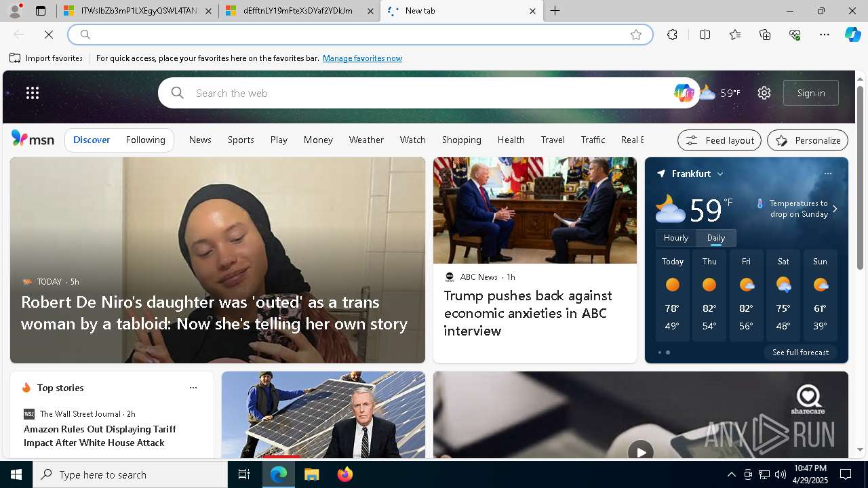
Task: Open the Trump ABC interview headline
Action: point(528,313)
